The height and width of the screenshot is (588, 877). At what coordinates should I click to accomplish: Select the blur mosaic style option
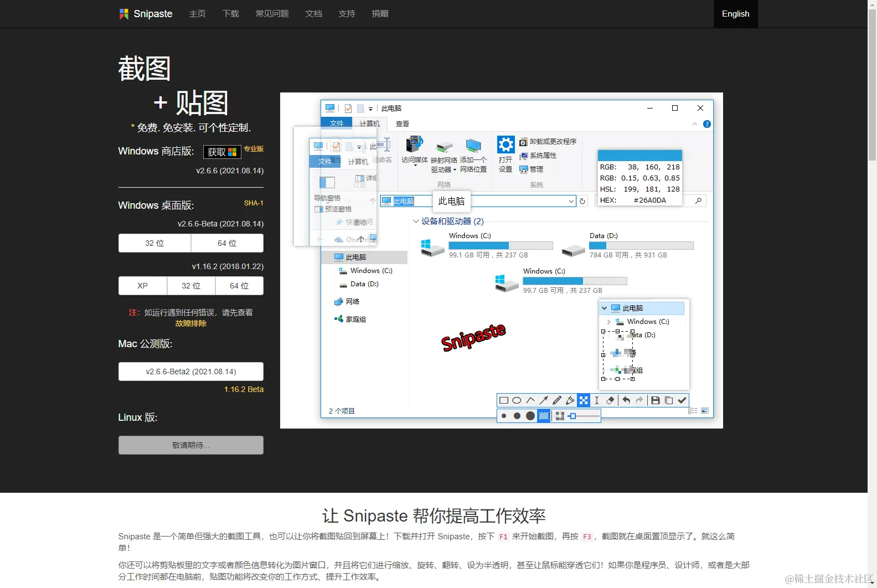pos(560,416)
